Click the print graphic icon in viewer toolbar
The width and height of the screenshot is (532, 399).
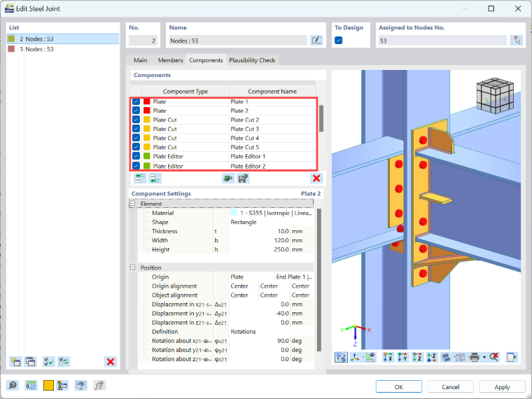(x=475, y=357)
